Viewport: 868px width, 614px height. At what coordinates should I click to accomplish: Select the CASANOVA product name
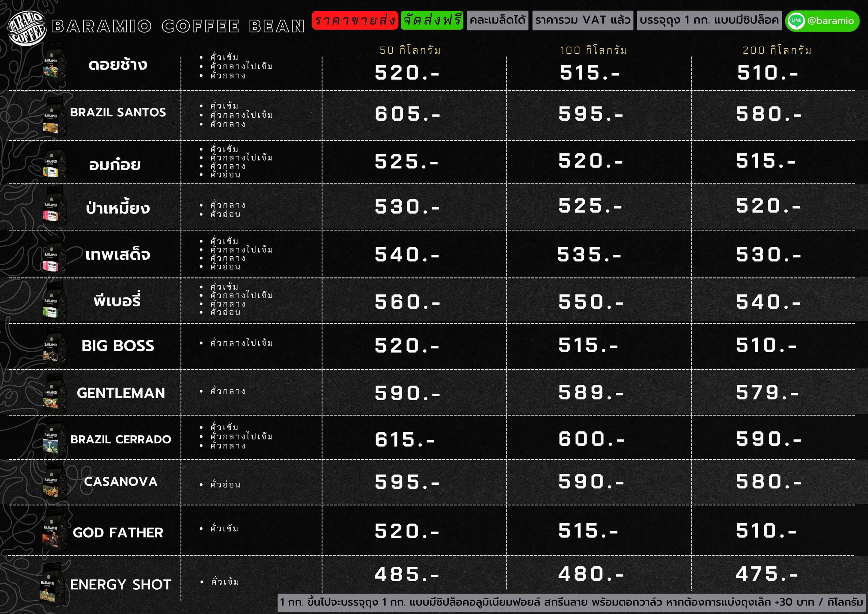pyautogui.click(x=120, y=481)
